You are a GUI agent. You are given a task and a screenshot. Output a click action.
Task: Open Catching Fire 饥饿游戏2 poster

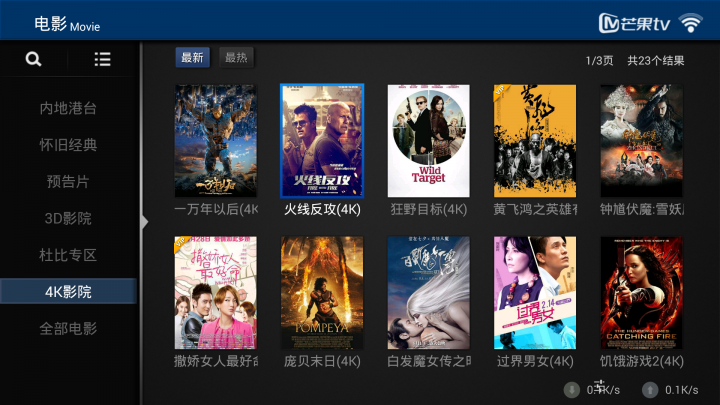click(641, 293)
